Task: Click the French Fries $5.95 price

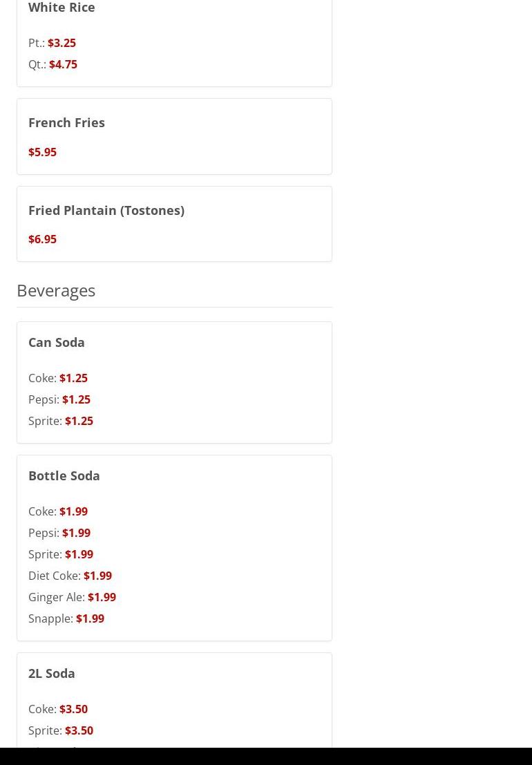Action: tap(42, 152)
